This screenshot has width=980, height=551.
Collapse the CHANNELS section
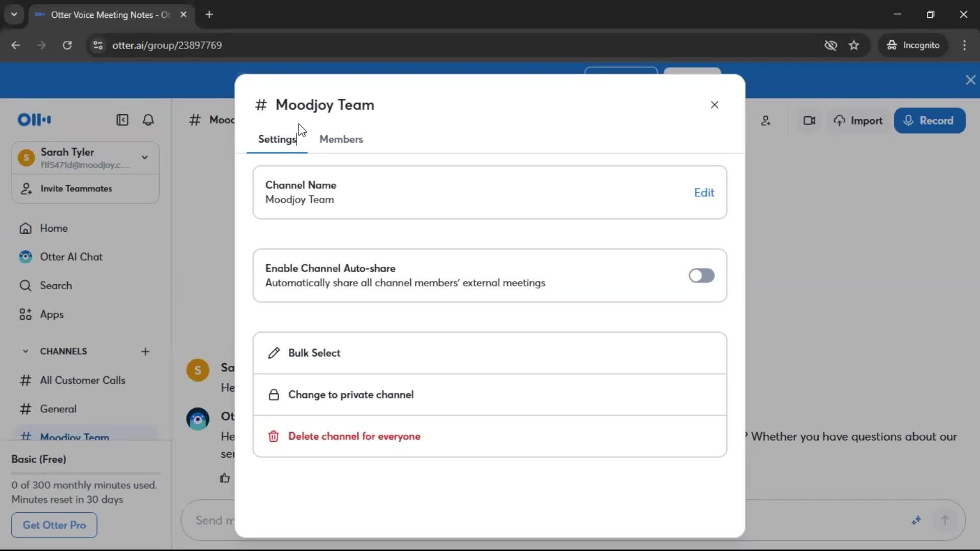pos(25,352)
